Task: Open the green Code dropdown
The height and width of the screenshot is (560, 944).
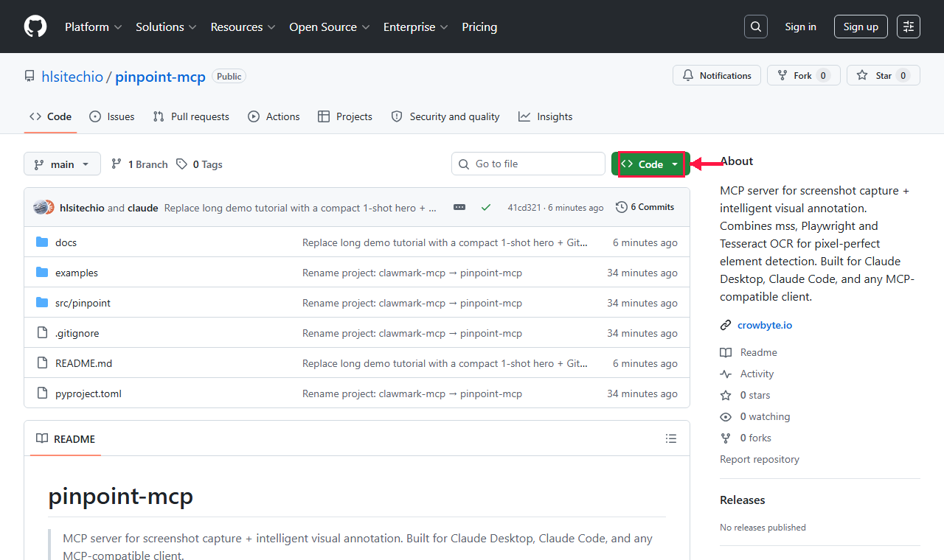Action: click(x=649, y=164)
